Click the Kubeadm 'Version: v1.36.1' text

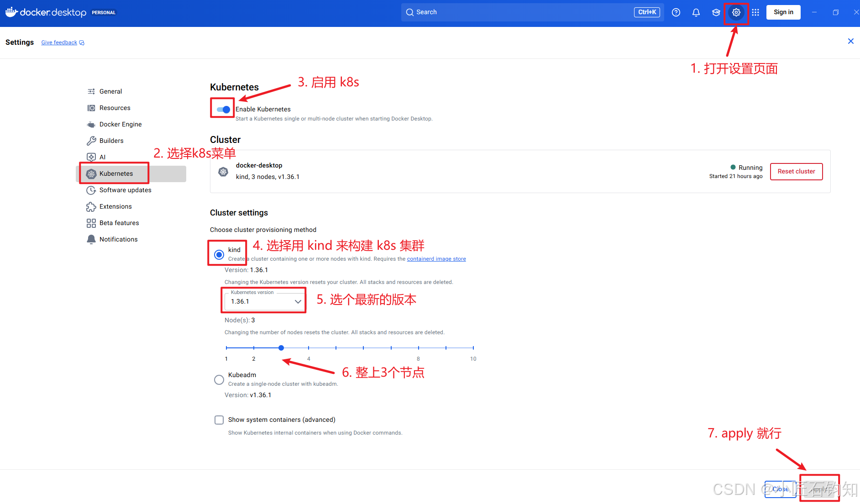click(x=248, y=395)
